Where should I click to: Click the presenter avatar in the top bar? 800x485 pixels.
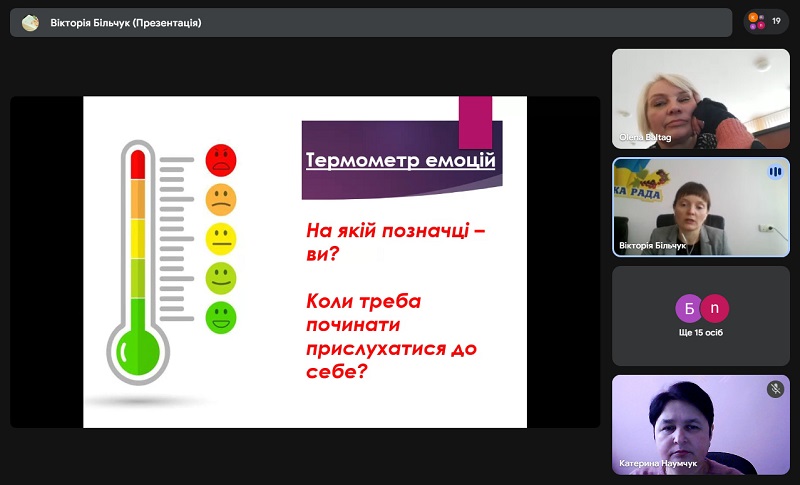(x=30, y=22)
